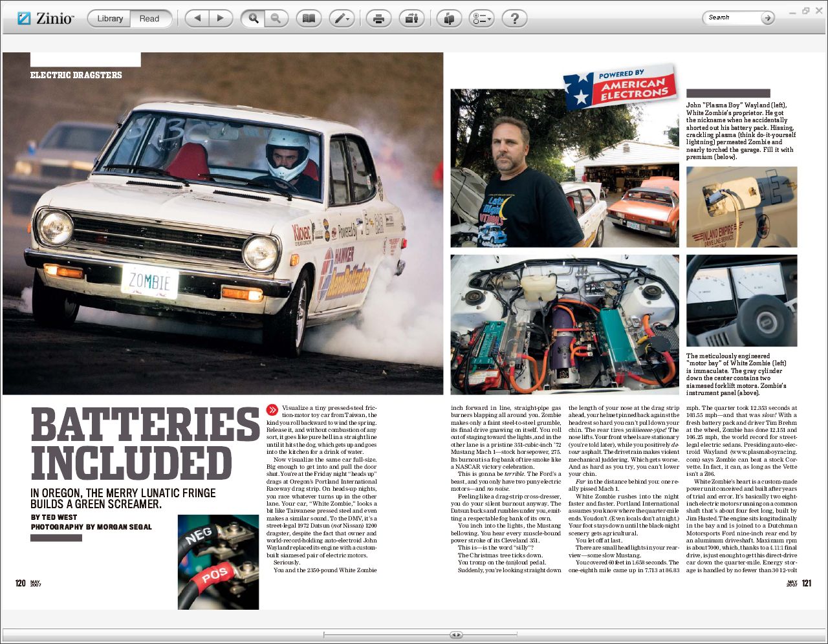Open the table of contents book icon
The image size is (828, 644).
309,19
